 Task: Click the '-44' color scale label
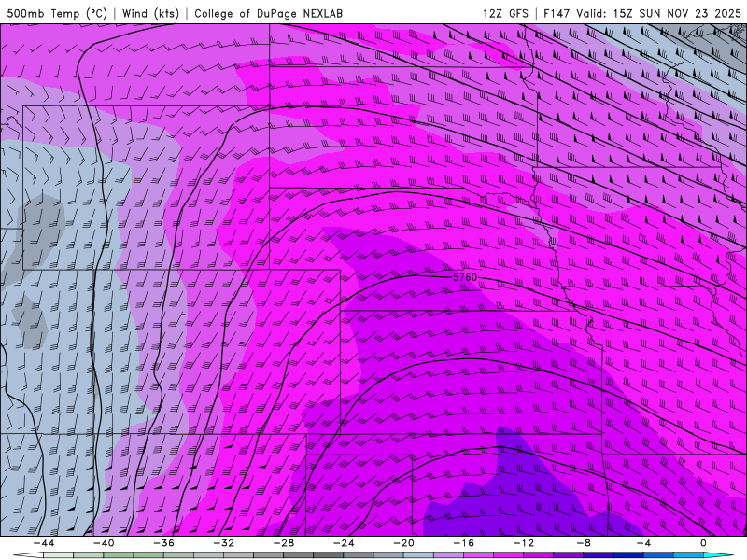pyautogui.click(x=44, y=543)
